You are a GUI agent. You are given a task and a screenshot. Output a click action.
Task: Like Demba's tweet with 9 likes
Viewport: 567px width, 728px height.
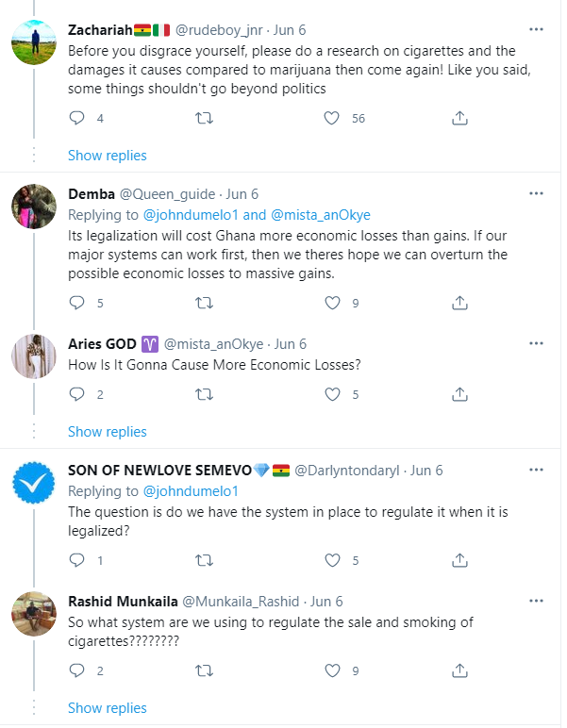pyautogui.click(x=332, y=303)
